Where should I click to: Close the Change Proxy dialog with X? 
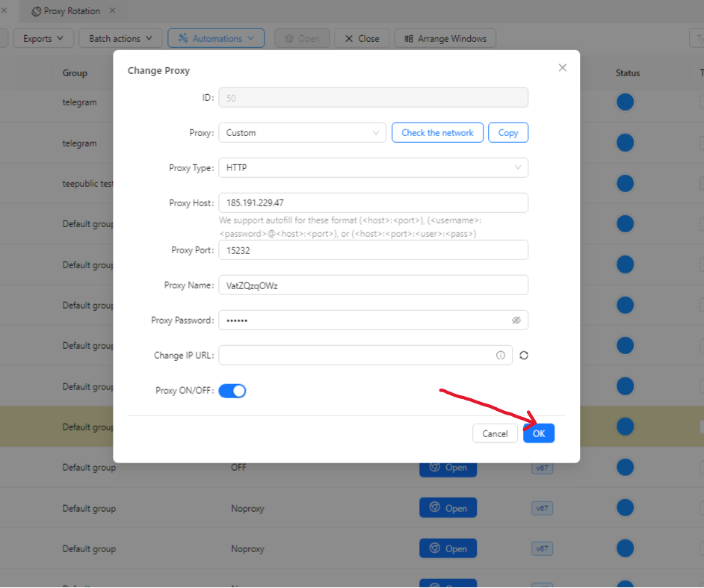click(x=562, y=68)
